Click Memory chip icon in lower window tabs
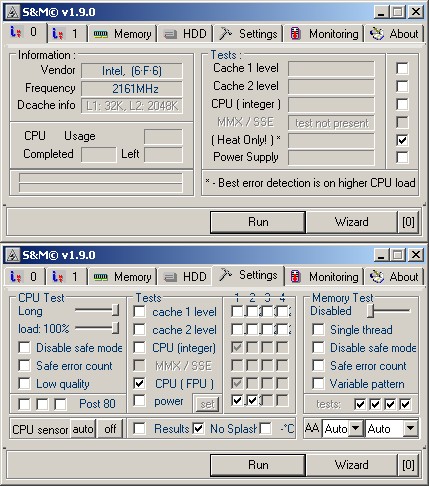 click(x=100, y=277)
